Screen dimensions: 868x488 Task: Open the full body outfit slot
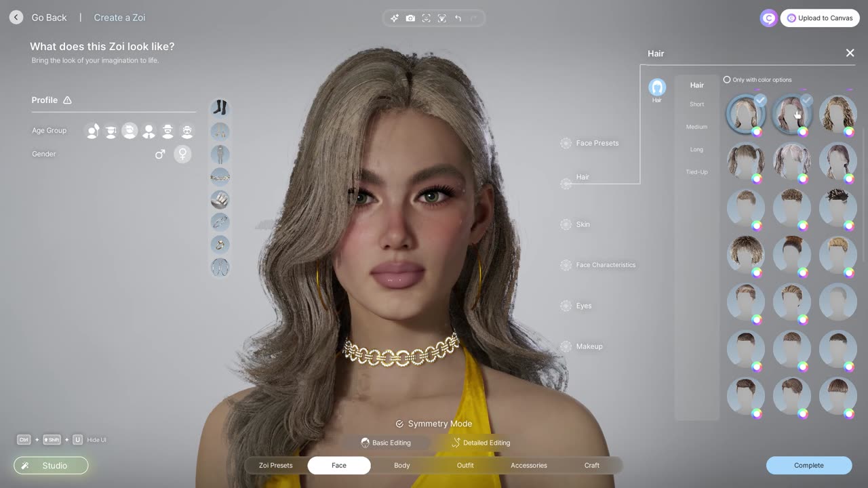220,154
